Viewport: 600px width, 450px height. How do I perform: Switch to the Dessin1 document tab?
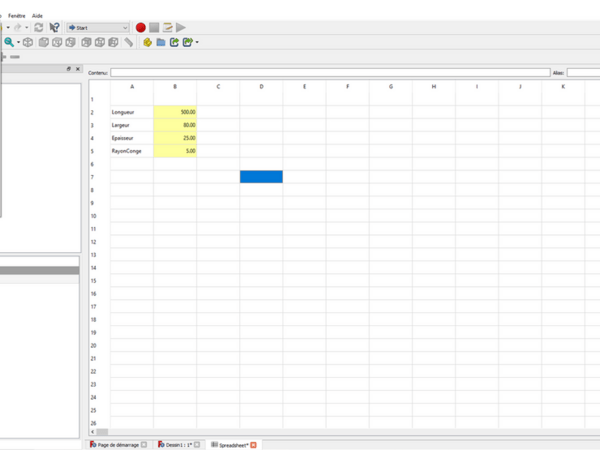177,444
